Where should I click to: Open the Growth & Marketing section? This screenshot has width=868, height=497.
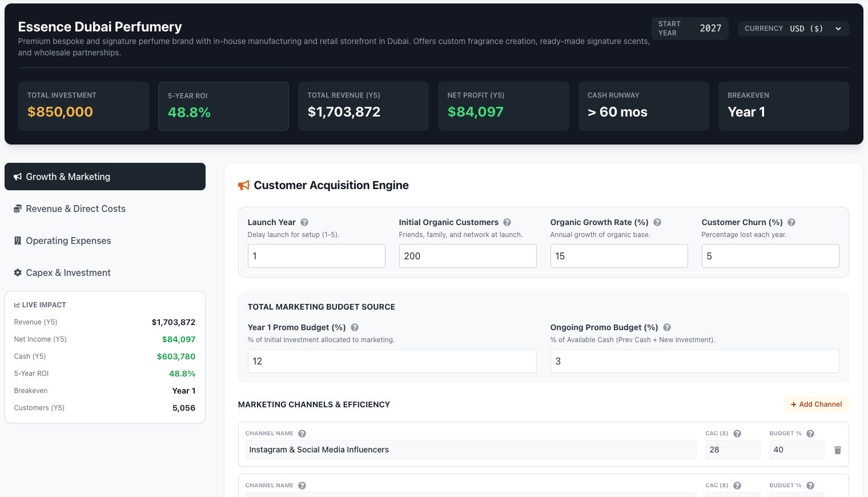(105, 177)
